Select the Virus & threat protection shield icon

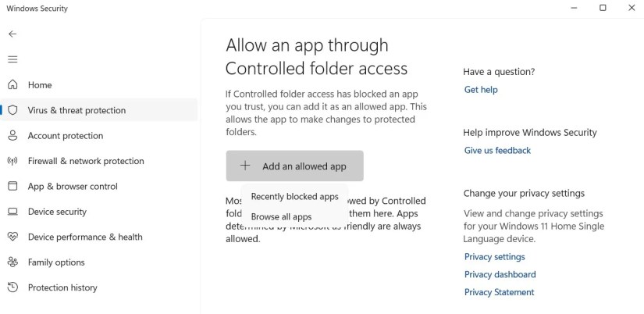[x=12, y=110]
